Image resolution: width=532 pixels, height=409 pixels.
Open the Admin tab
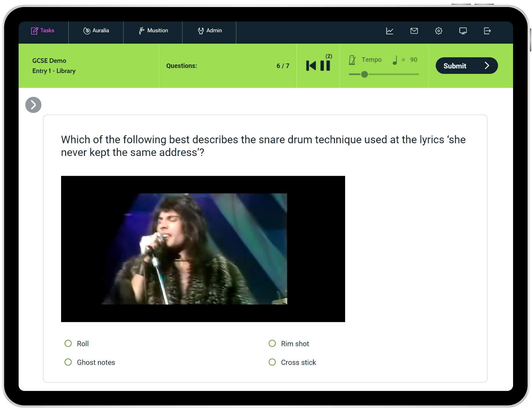point(210,31)
